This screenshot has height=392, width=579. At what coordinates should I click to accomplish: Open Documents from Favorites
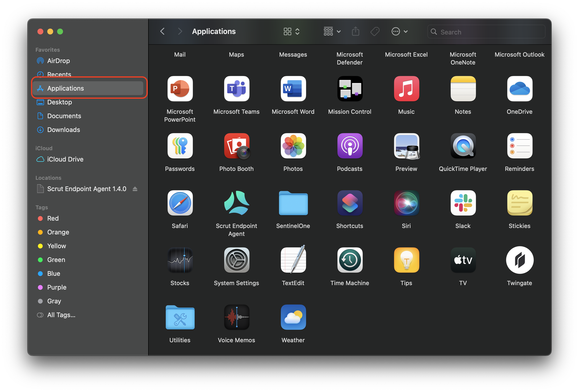88,116
